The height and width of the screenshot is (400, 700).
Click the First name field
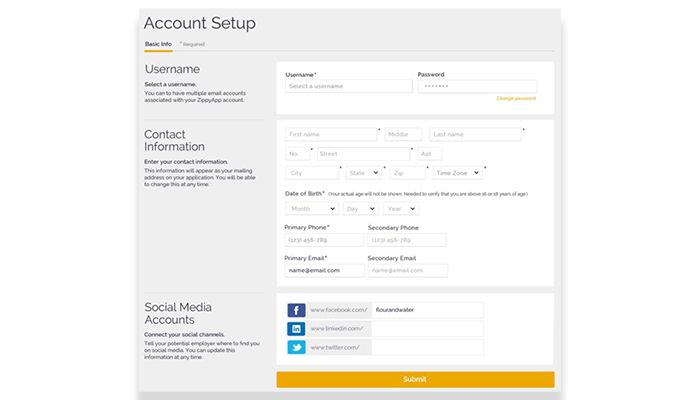[x=331, y=134]
